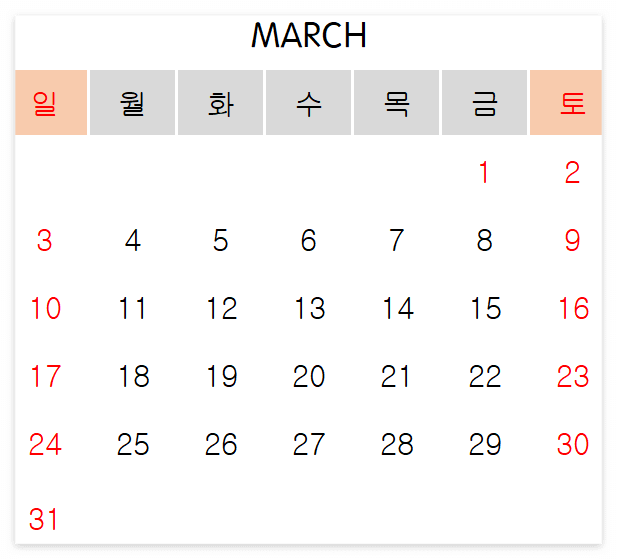Choose date 4 in the calendar
This screenshot has height=559, width=617.
133,240
